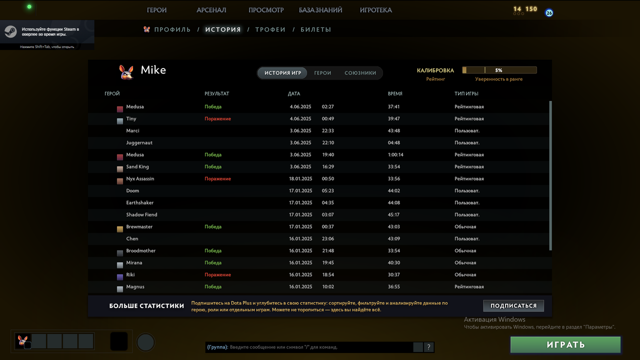Select the party leader avatar slot
Viewport: 640px width, 360px height.
[x=23, y=341]
